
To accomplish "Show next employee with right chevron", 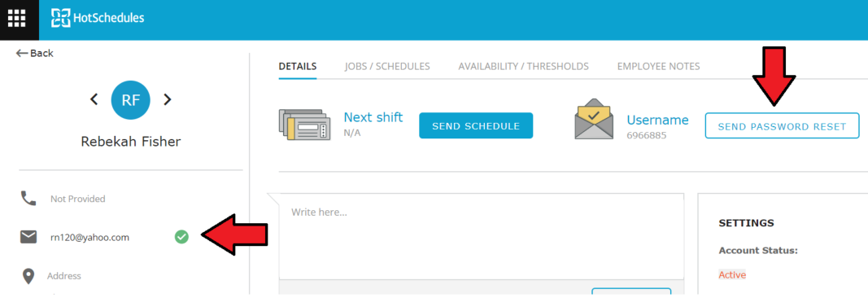I will (168, 99).
